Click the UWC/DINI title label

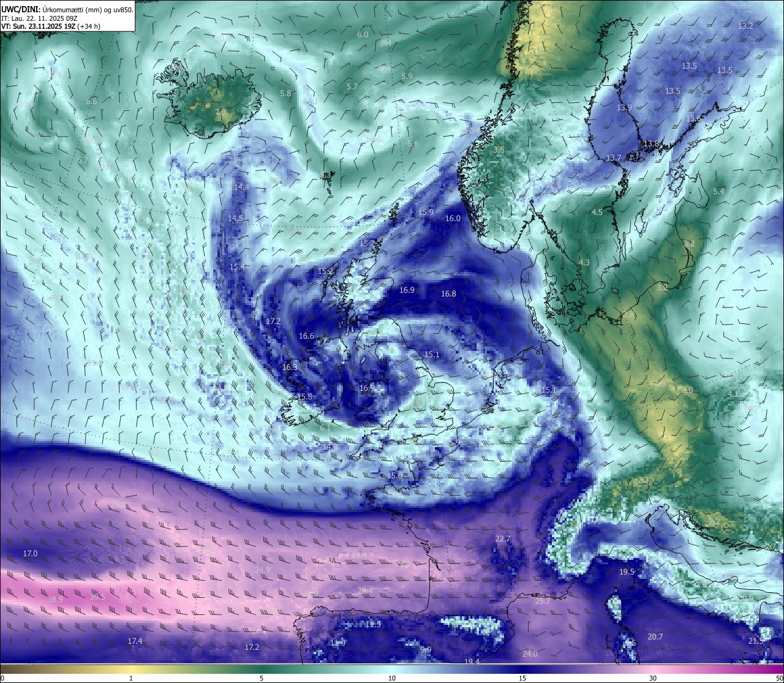coord(21,10)
